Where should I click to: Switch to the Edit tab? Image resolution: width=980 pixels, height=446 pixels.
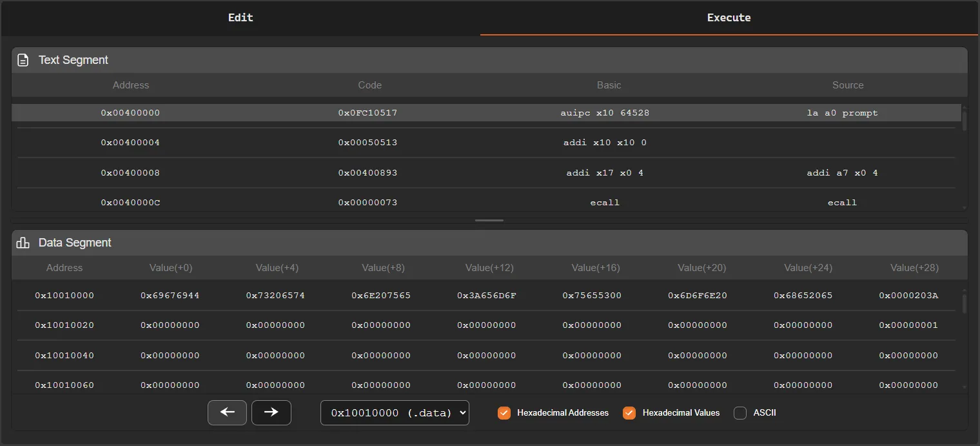click(x=240, y=17)
